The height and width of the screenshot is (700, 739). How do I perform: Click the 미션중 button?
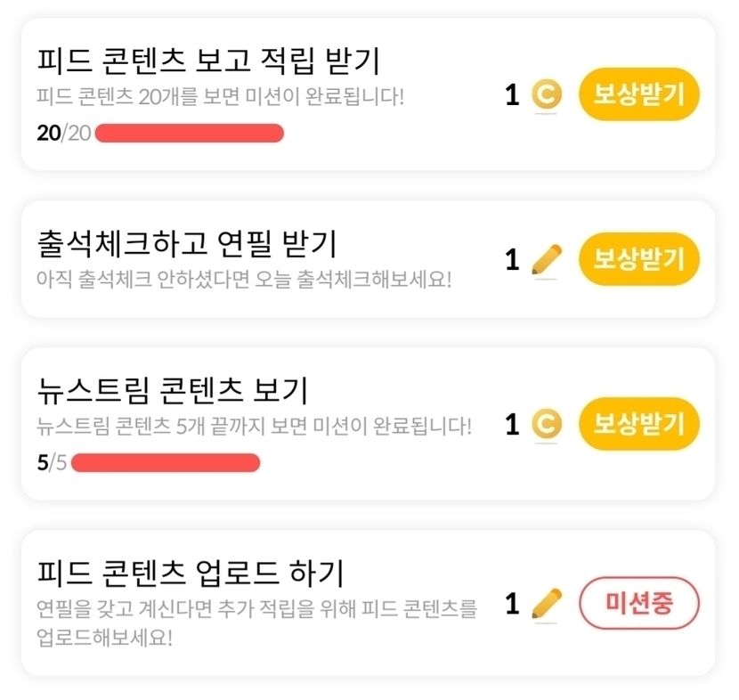coord(638,604)
